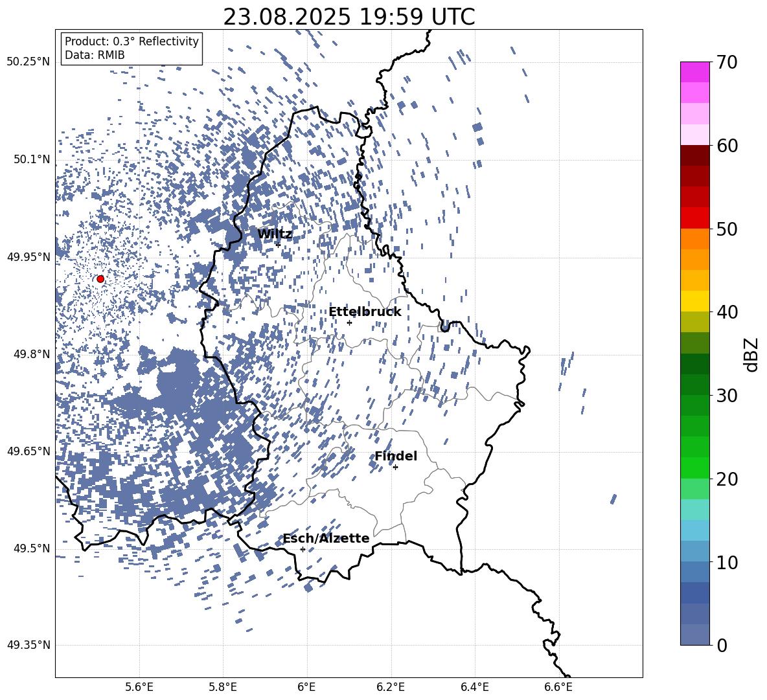767x700 pixels.
Task: Click the Findel station cross marker
Action: click(x=395, y=468)
